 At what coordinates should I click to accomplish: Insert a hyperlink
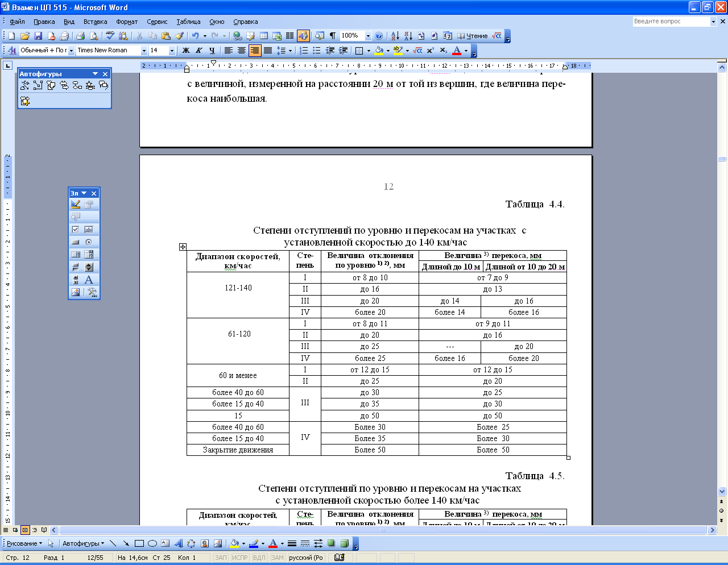[x=237, y=36]
